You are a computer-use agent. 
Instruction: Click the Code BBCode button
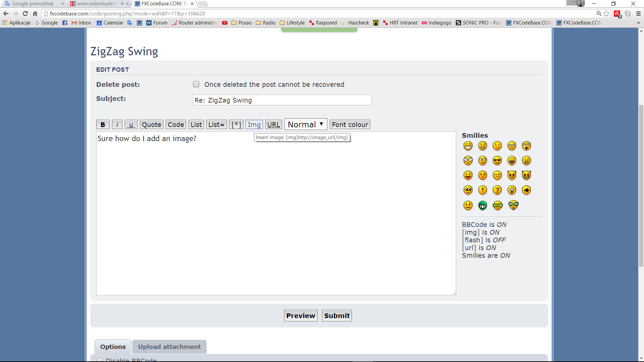[x=176, y=125]
